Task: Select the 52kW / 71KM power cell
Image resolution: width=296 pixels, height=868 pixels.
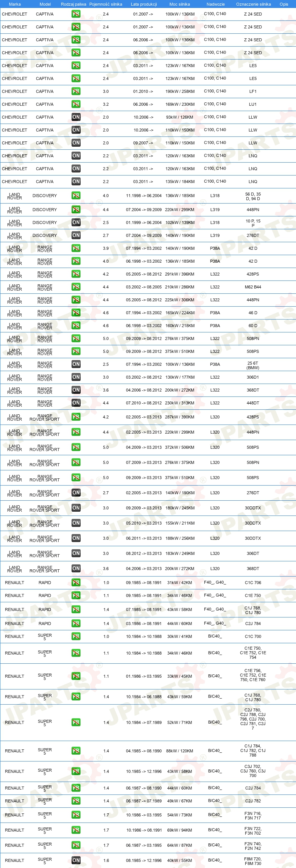Action: [x=180, y=722]
